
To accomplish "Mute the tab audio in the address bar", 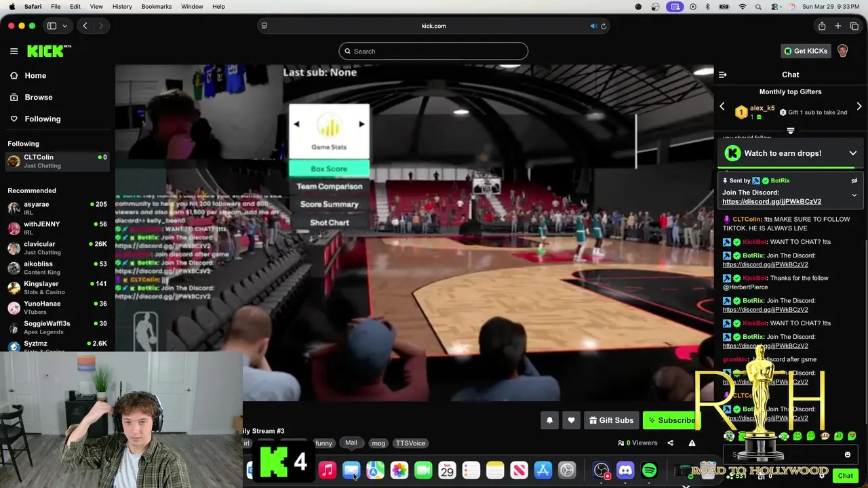I will (x=593, y=26).
